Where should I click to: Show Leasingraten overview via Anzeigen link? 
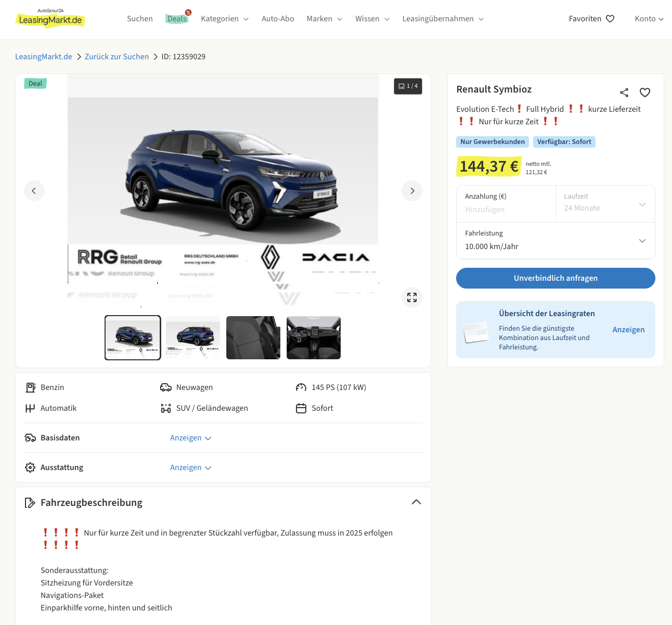click(x=628, y=330)
